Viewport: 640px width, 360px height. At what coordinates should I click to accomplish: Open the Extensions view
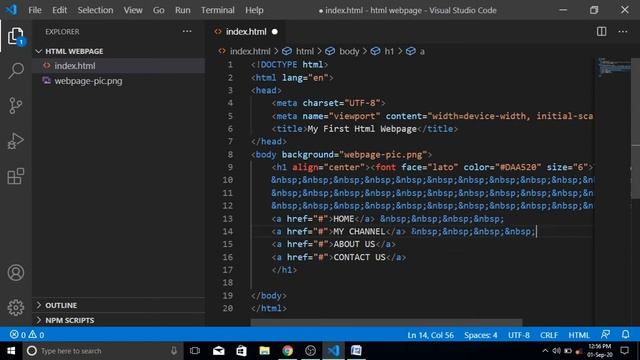point(16,176)
